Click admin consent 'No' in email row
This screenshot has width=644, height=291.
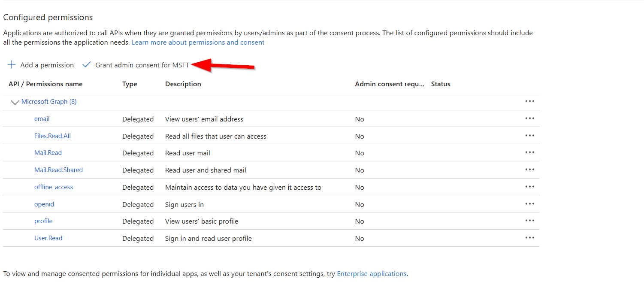pyautogui.click(x=360, y=119)
